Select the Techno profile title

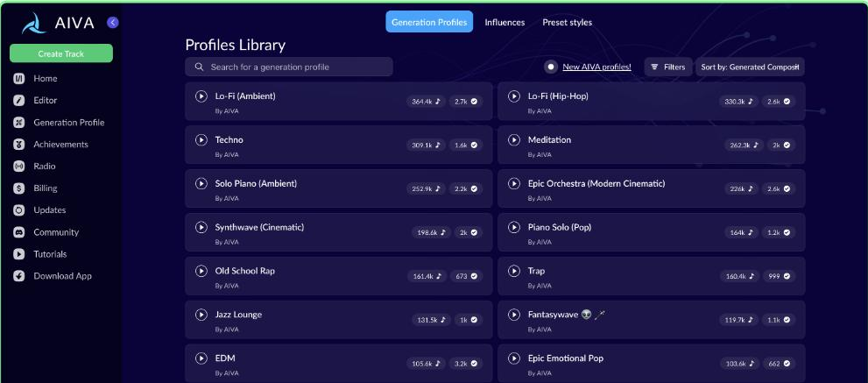coord(229,140)
